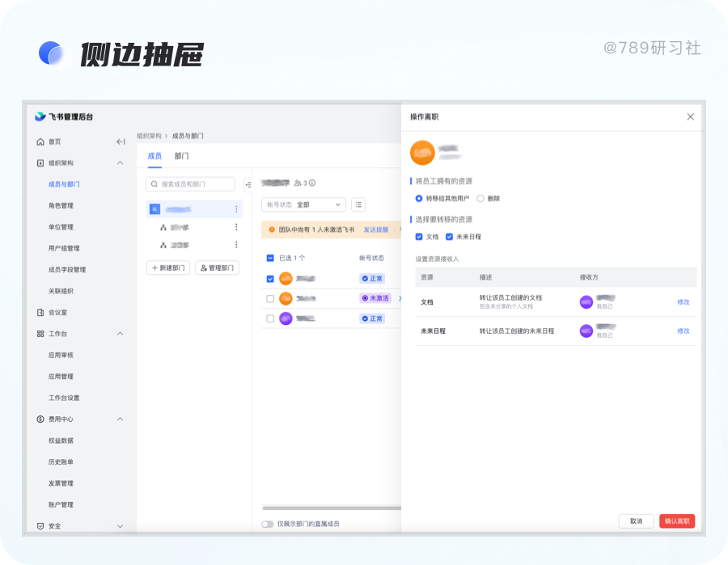The width and height of the screenshot is (728, 565).
Task: Toggle the 已选 1 个 select-all checkbox
Action: point(270,258)
